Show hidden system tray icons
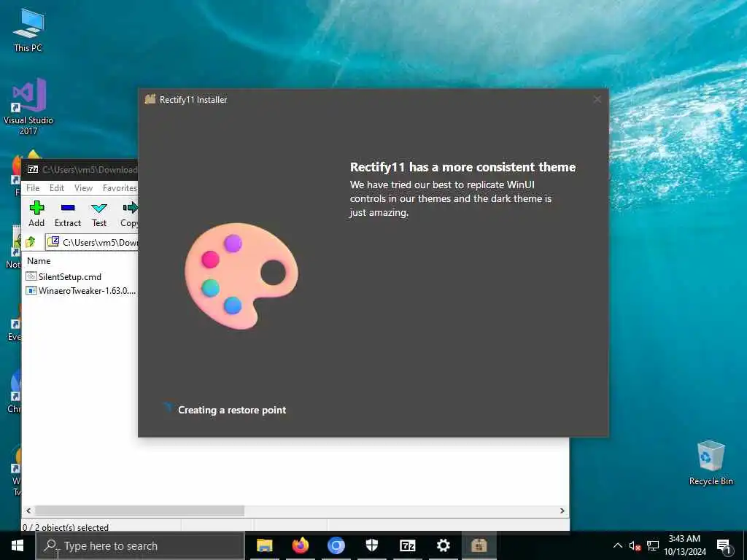747x560 pixels. pos(617,545)
